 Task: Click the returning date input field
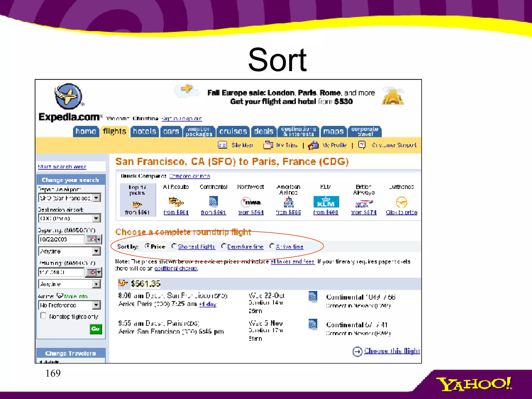pos(61,272)
